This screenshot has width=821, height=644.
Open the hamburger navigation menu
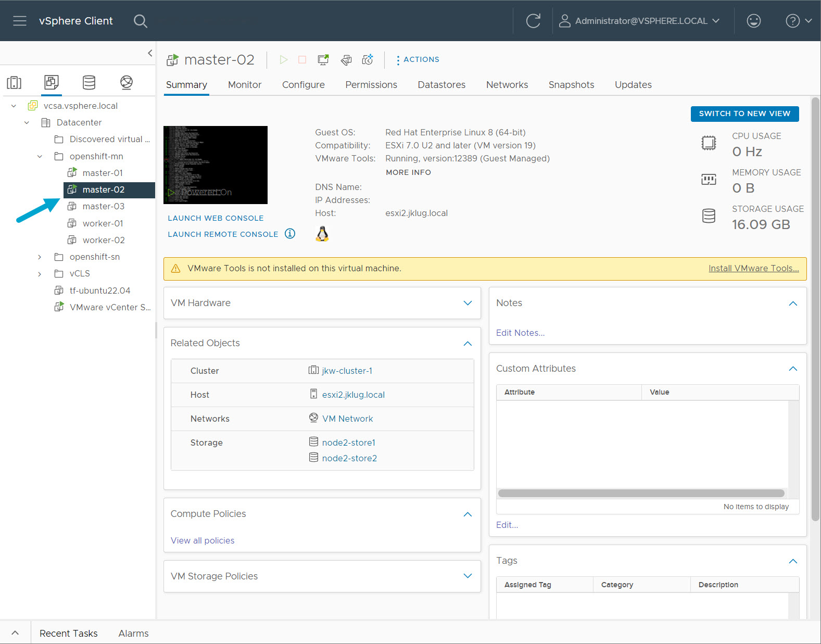(20, 21)
